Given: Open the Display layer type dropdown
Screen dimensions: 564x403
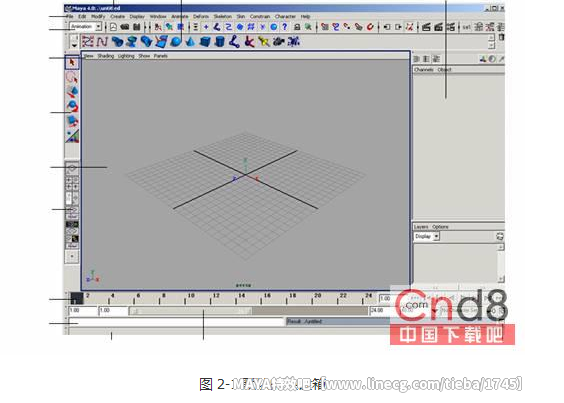Looking at the screenshot, I should [x=426, y=236].
